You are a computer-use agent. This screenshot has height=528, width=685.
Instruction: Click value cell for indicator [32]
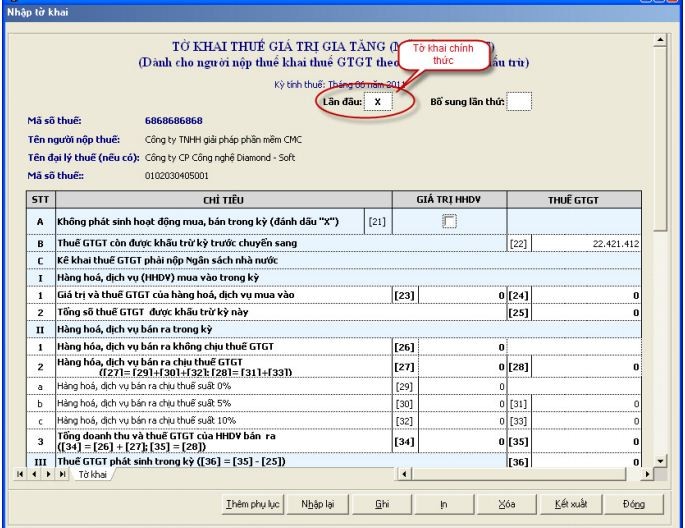coord(462,421)
